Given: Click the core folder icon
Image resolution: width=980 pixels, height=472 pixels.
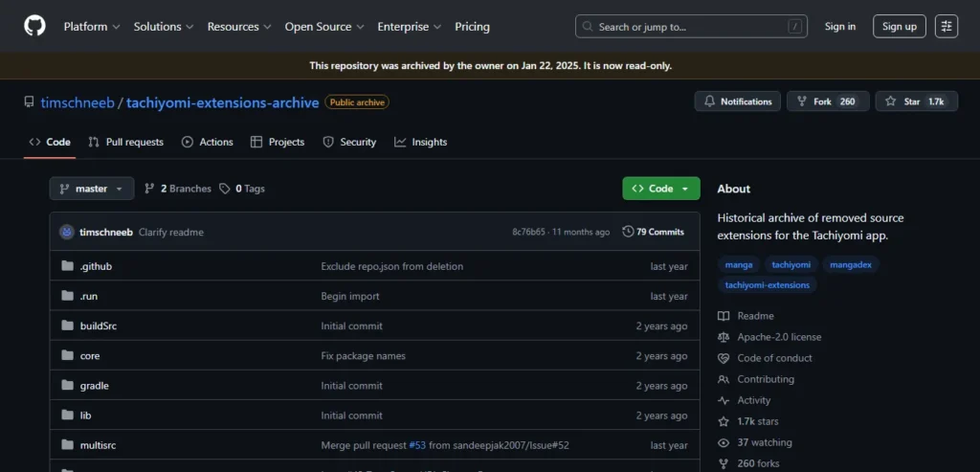Looking at the screenshot, I should [x=68, y=356].
